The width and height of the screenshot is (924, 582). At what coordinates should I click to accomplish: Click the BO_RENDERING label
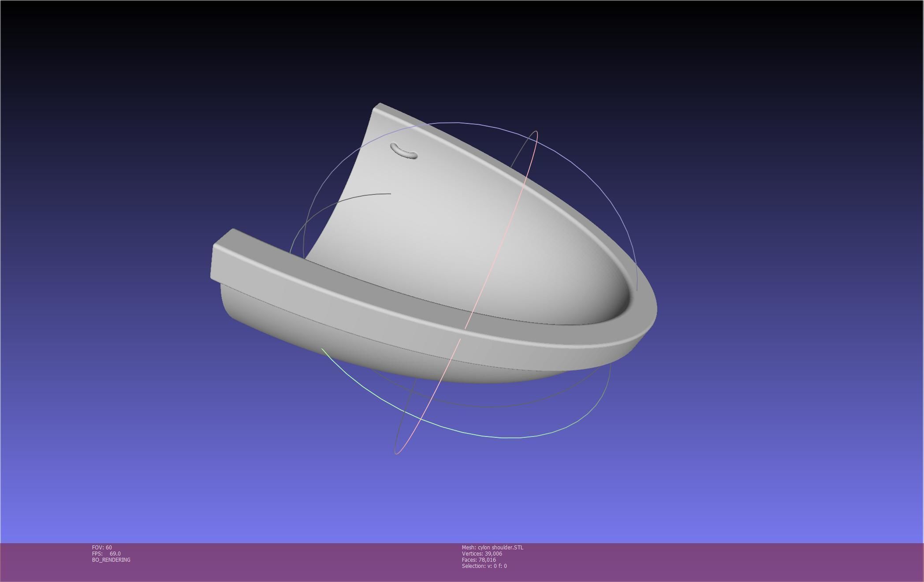coord(111,560)
